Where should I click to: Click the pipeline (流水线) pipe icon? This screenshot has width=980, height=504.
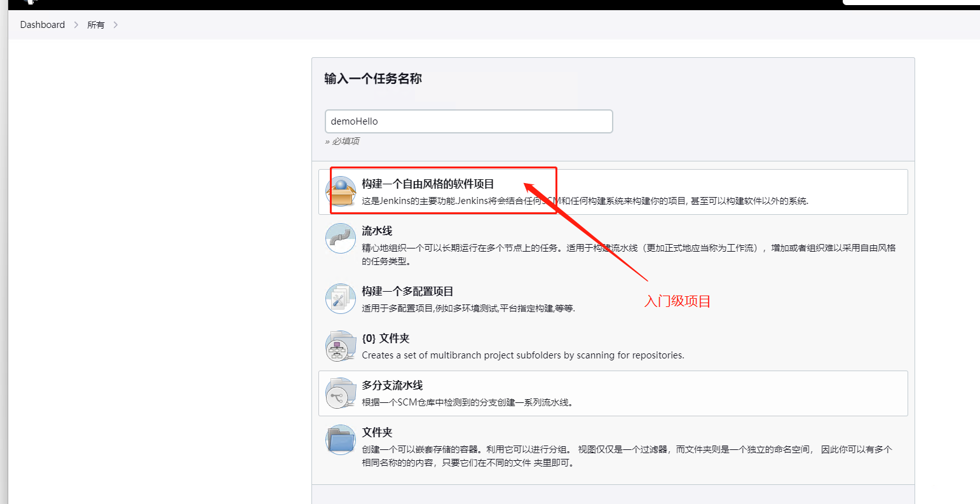[x=341, y=238]
